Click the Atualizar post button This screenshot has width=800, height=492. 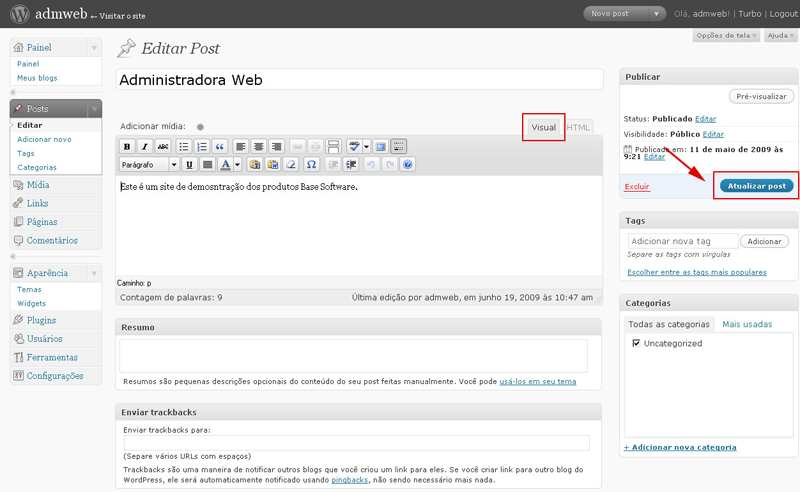point(757,186)
